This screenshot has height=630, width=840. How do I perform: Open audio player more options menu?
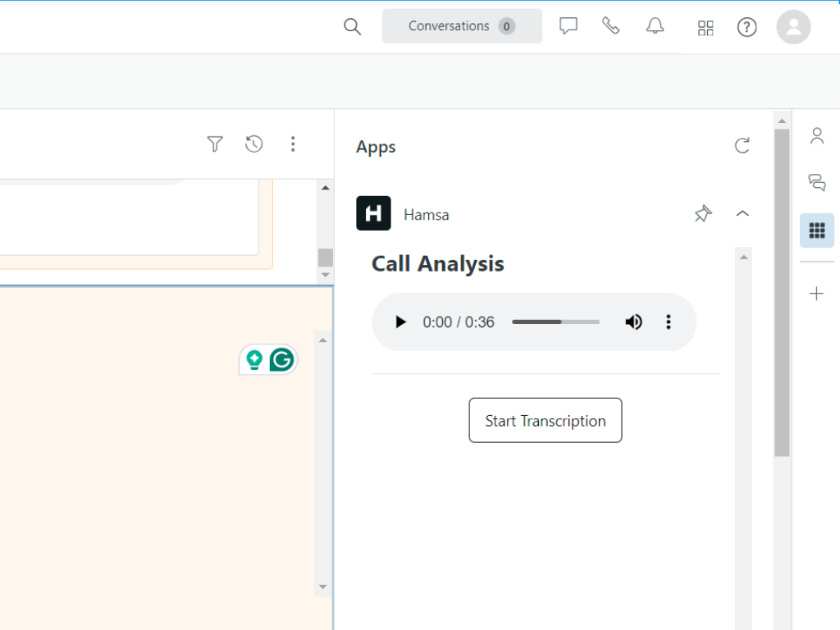click(x=669, y=322)
